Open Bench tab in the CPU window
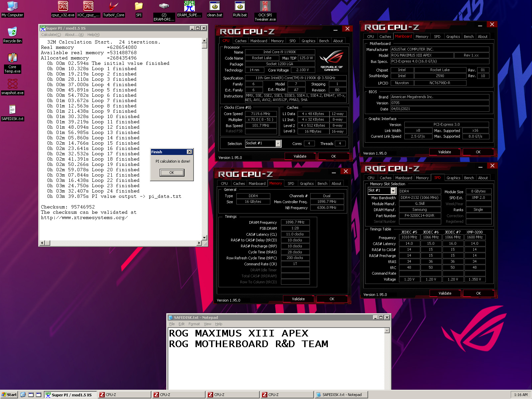 [x=324, y=41]
